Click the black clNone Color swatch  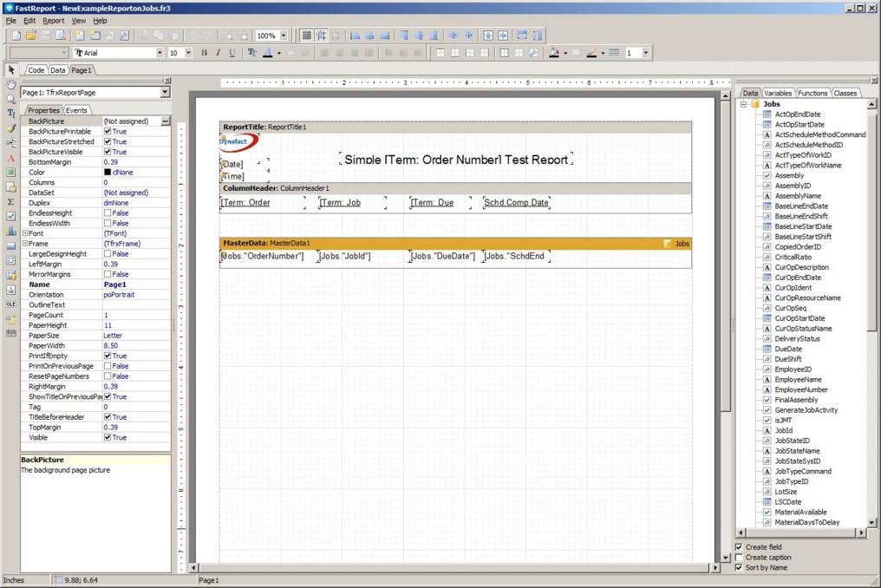[108, 173]
